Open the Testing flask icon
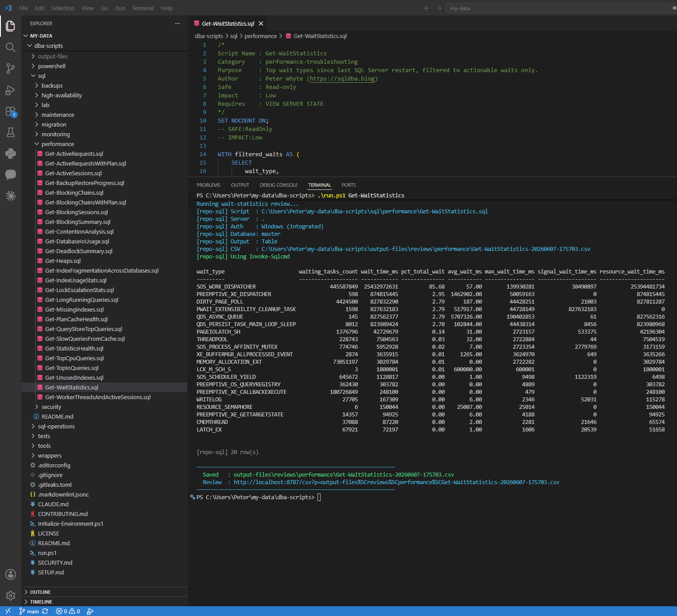The width and height of the screenshot is (677, 616). pos(11,132)
